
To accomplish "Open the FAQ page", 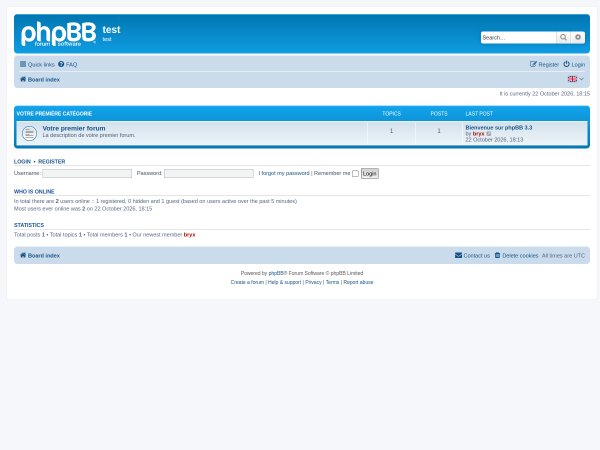I will [x=68, y=64].
